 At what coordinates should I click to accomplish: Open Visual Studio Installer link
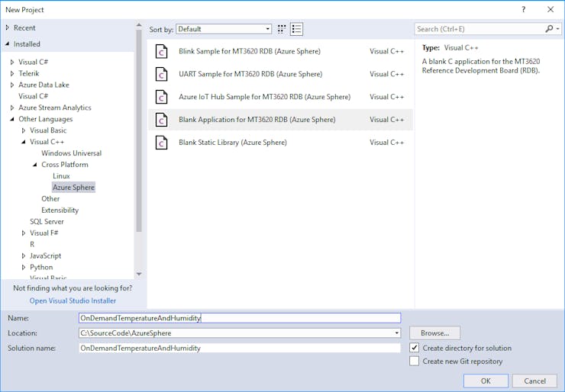(x=73, y=300)
